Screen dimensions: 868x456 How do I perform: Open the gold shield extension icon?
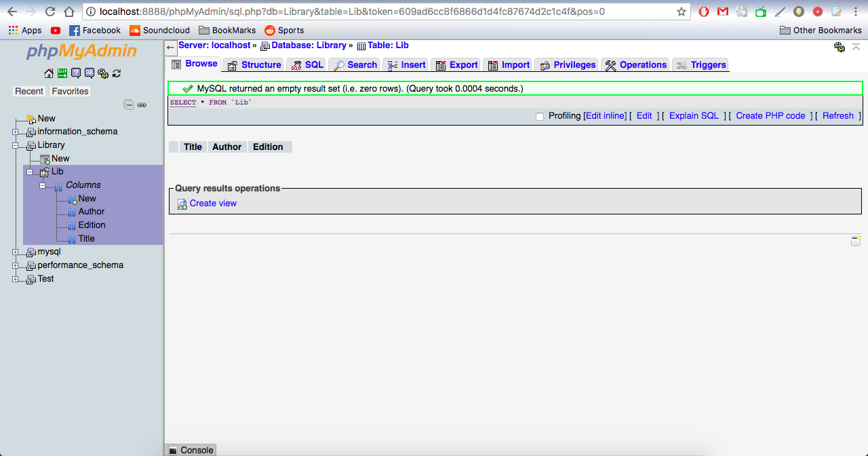tap(799, 12)
